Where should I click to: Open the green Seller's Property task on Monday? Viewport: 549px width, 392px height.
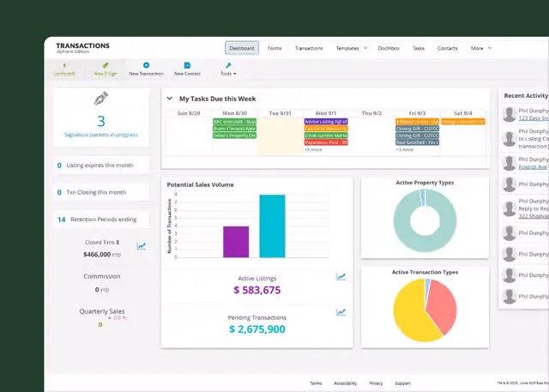pos(234,136)
